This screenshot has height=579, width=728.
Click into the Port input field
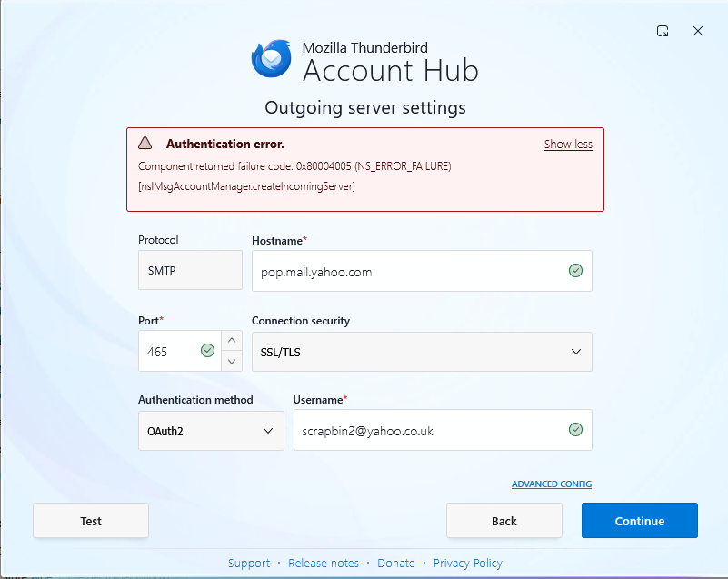[x=179, y=351]
